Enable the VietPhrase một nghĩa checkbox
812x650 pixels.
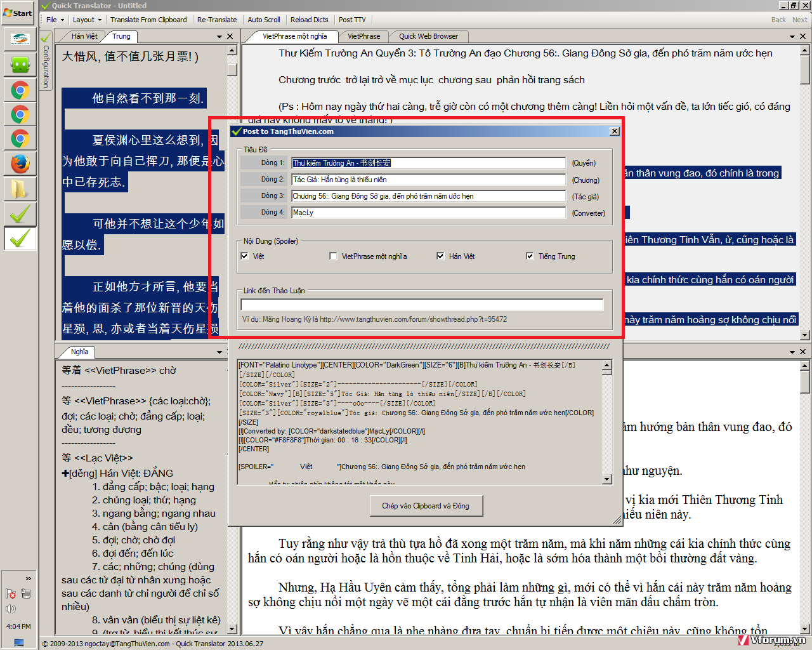tap(333, 256)
